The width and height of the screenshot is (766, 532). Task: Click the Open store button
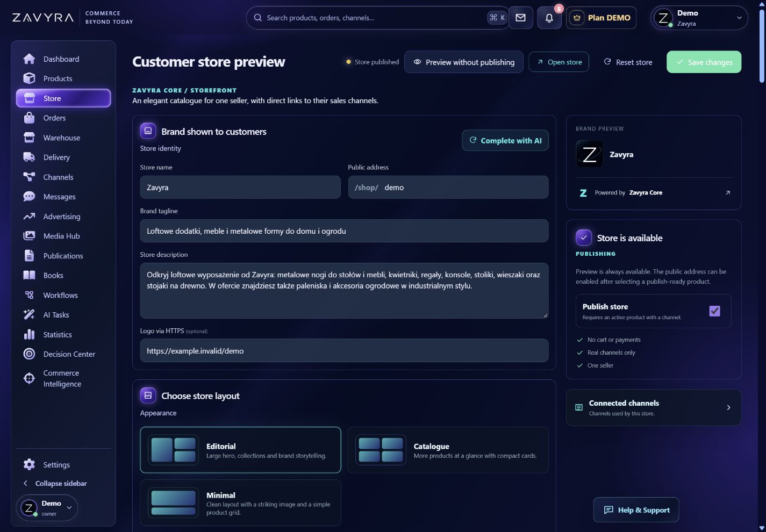[x=559, y=62]
